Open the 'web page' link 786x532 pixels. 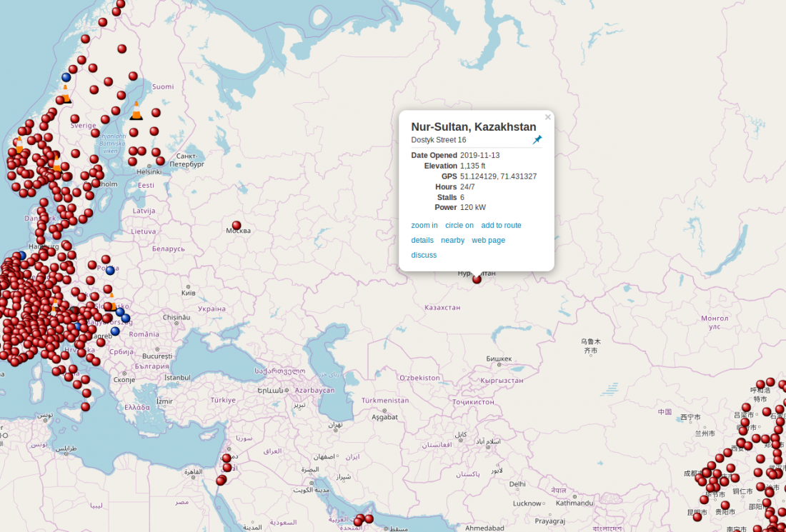click(x=488, y=241)
